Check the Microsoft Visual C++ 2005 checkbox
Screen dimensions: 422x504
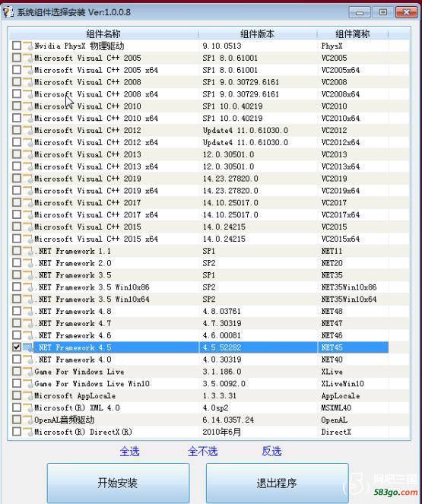(17, 58)
